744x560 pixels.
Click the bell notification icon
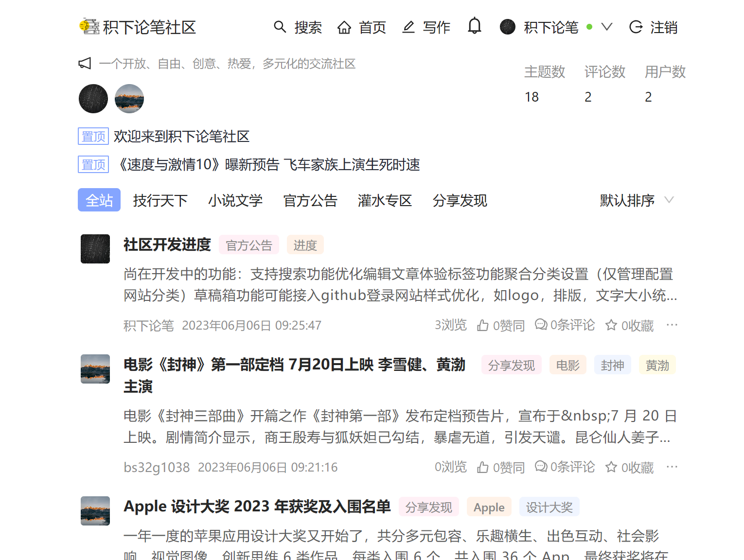point(474,27)
